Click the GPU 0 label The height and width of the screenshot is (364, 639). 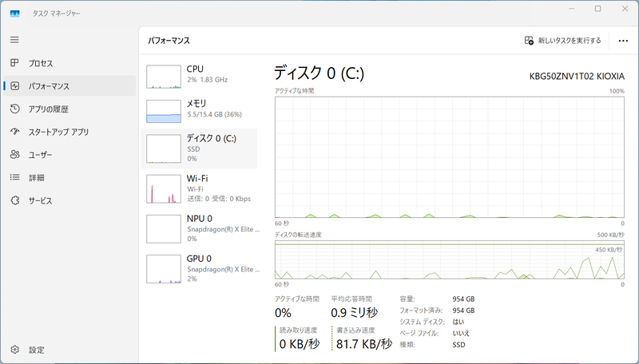click(199, 259)
